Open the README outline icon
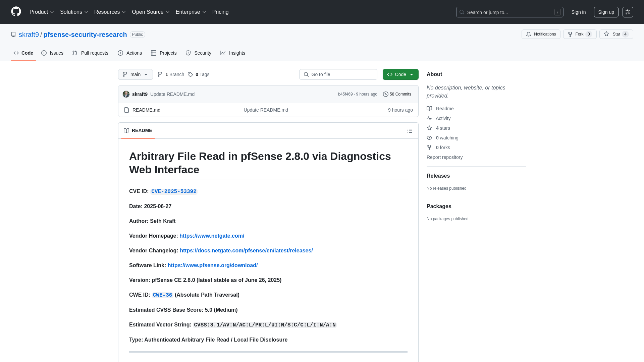 tap(410, 131)
